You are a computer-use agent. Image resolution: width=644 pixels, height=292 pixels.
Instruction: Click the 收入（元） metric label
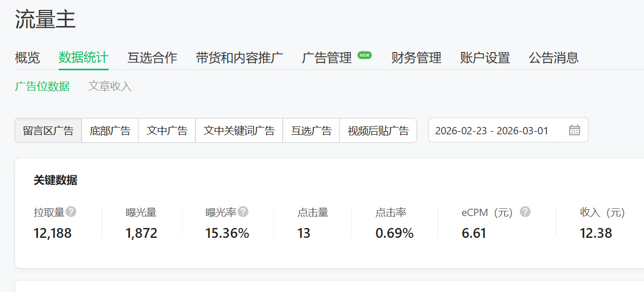click(x=603, y=212)
